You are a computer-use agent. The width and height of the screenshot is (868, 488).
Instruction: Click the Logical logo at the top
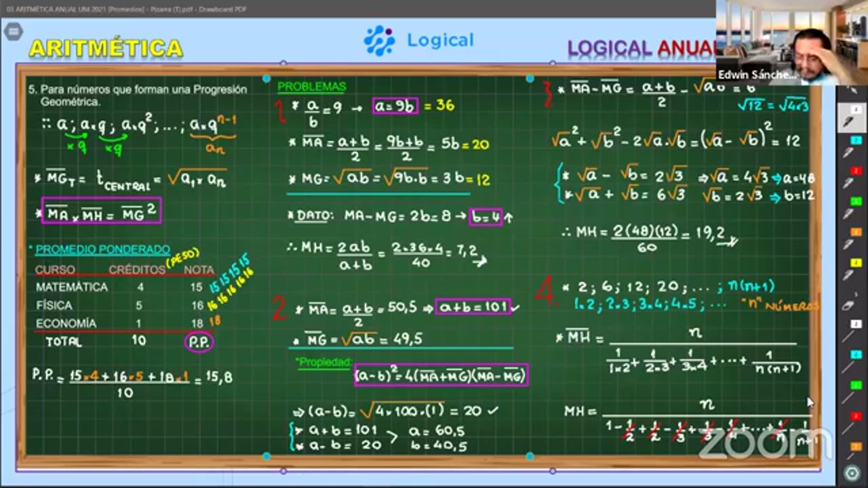click(x=418, y=40)
